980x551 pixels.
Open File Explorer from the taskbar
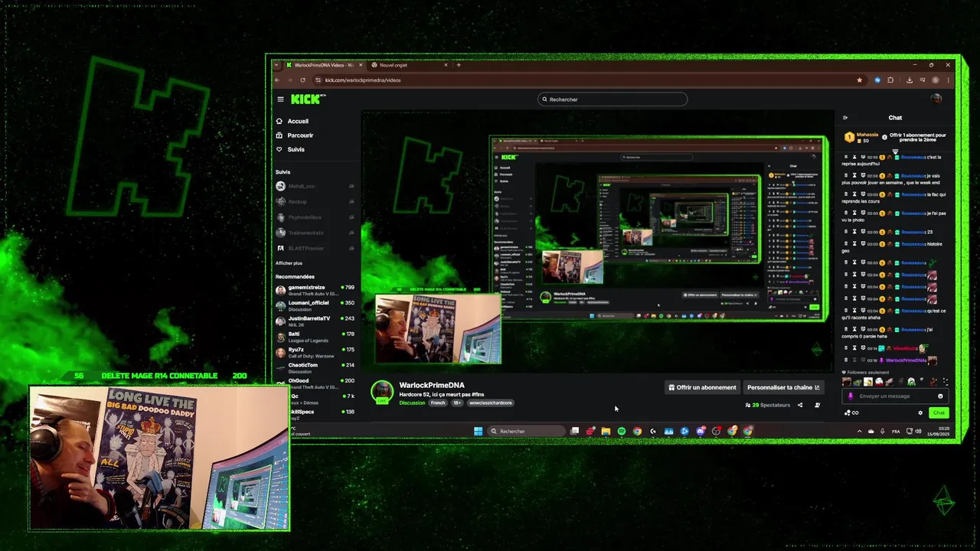click(606, 431)
